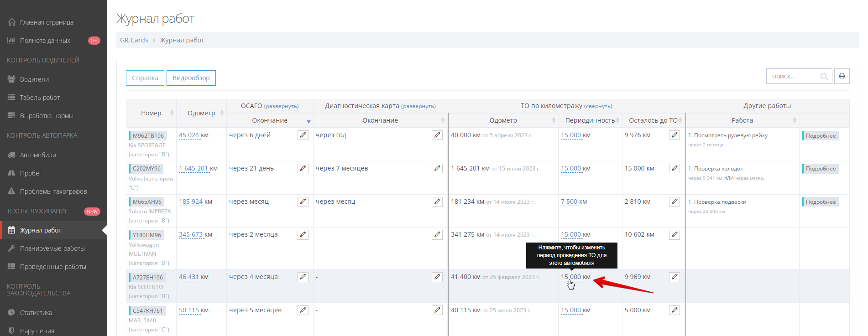Edit remaining TO for Y180HM96 row
Viewport: 868px width, 336px height.
(675, 234)
